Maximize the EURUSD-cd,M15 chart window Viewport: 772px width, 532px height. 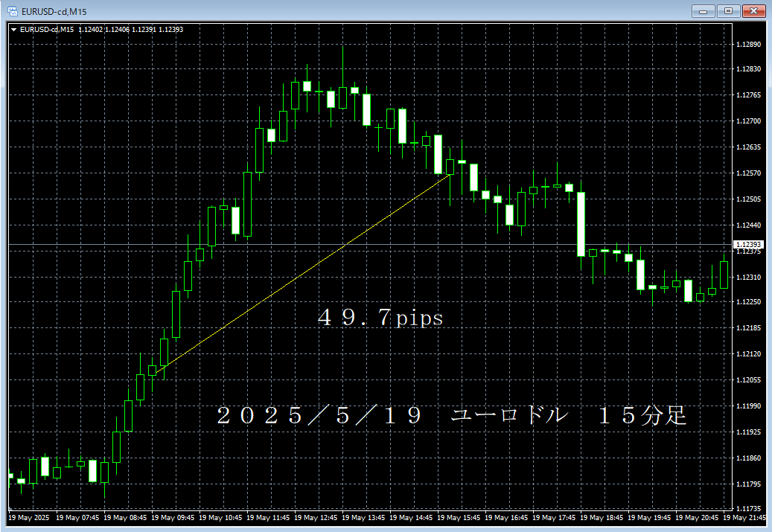[728, 11]
